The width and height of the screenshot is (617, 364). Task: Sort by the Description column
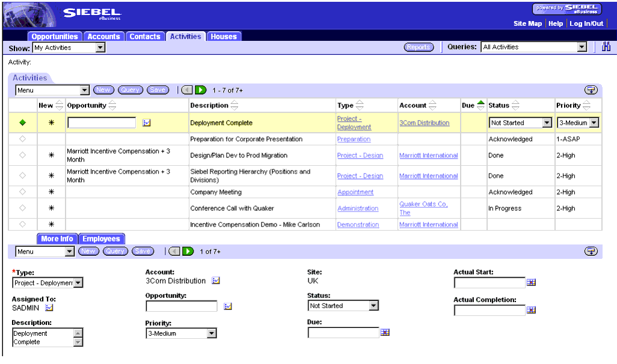click(x=234, y=105)
